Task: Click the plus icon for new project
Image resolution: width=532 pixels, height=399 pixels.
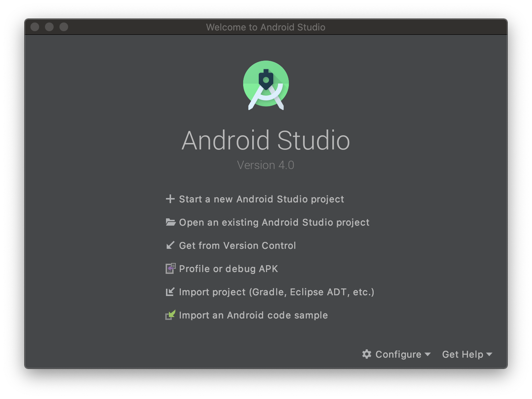Action: pyautogui.click(x=170, y=199)
